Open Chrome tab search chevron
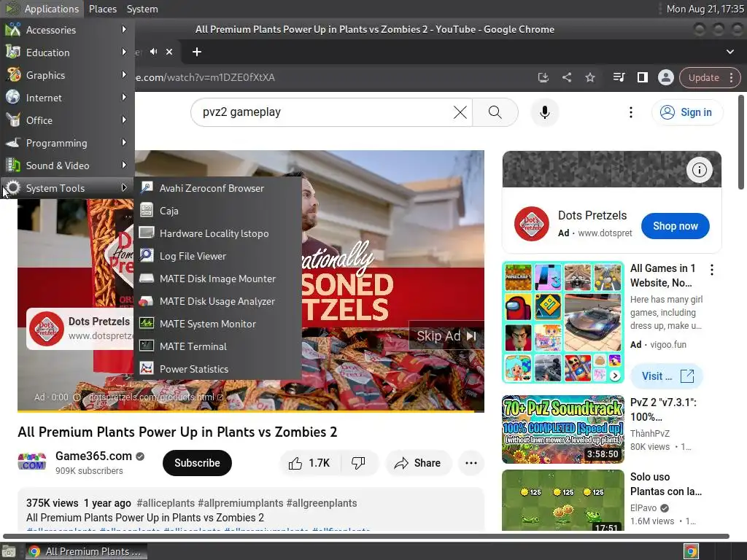This screenshot has width=747, height=560. point(729,52)
